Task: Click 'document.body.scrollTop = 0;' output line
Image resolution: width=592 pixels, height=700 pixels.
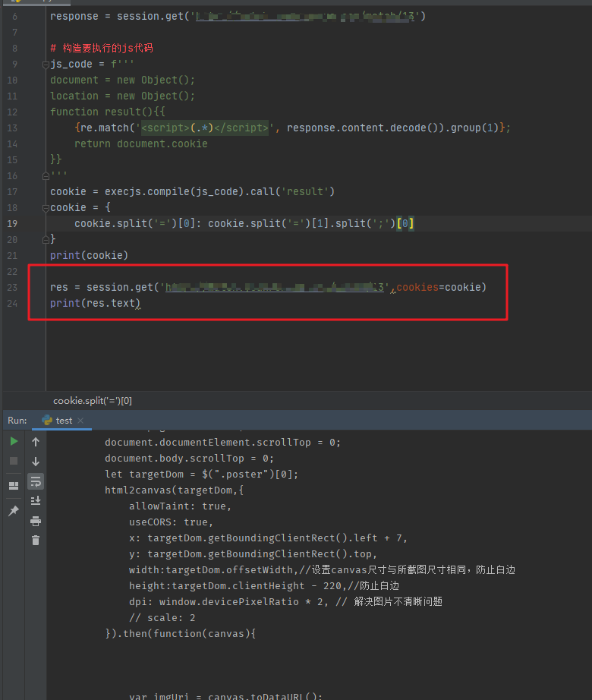Action: pos(189,459)
